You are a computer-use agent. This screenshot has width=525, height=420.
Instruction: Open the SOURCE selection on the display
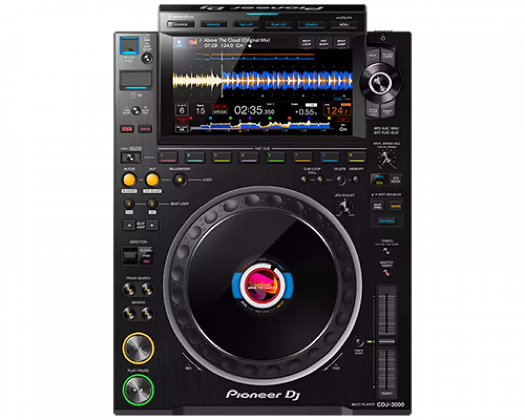click(180, 24)
